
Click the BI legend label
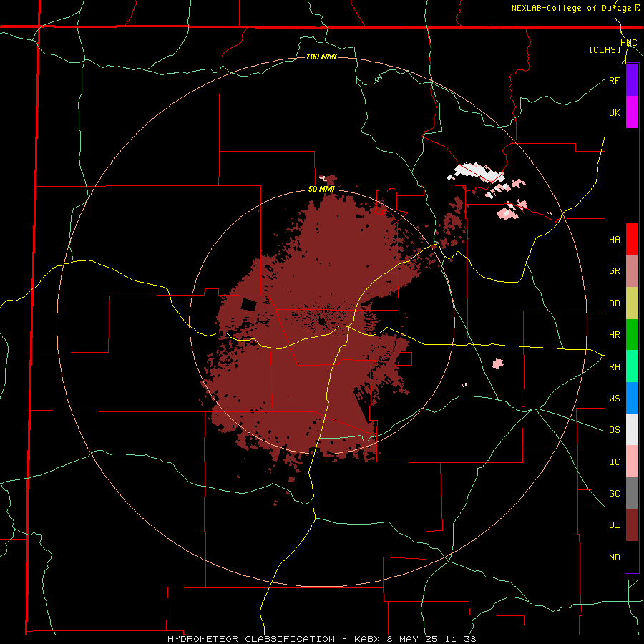(614, 525)
